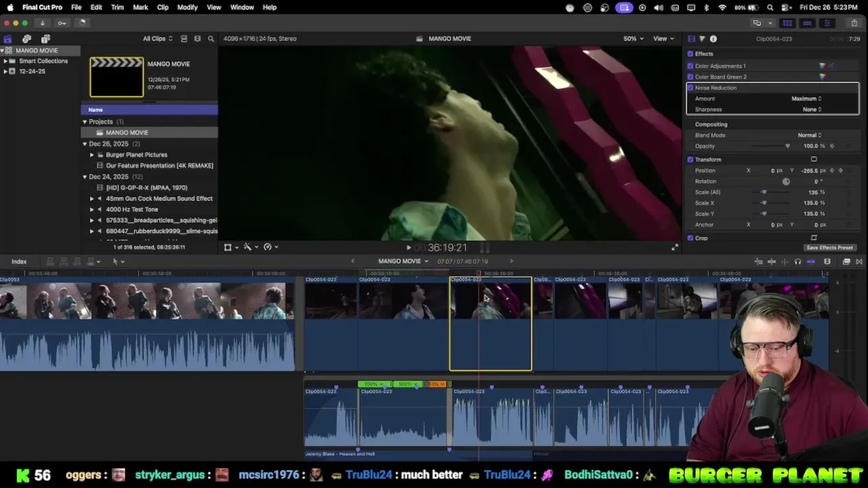Open Color Adjustments 1 color controls icon

pos(823,66)
